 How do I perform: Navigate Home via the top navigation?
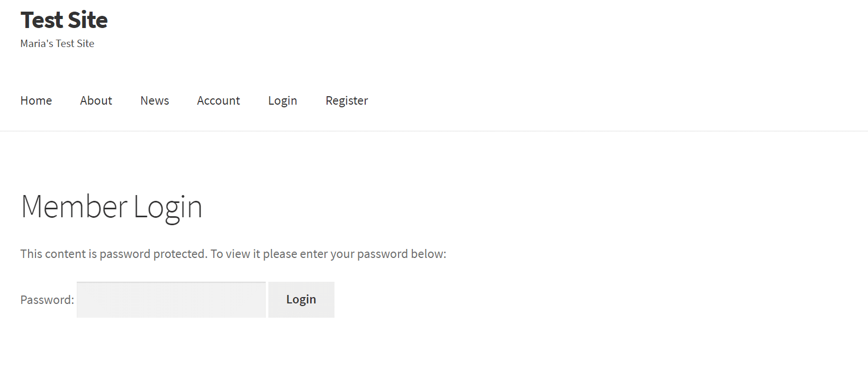tap(36, 100)
